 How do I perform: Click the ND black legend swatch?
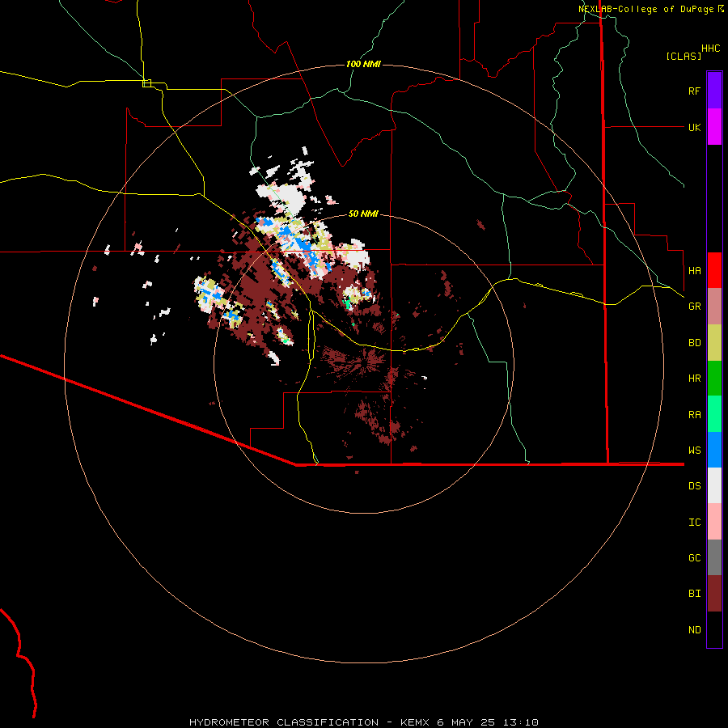pos(714,629)
